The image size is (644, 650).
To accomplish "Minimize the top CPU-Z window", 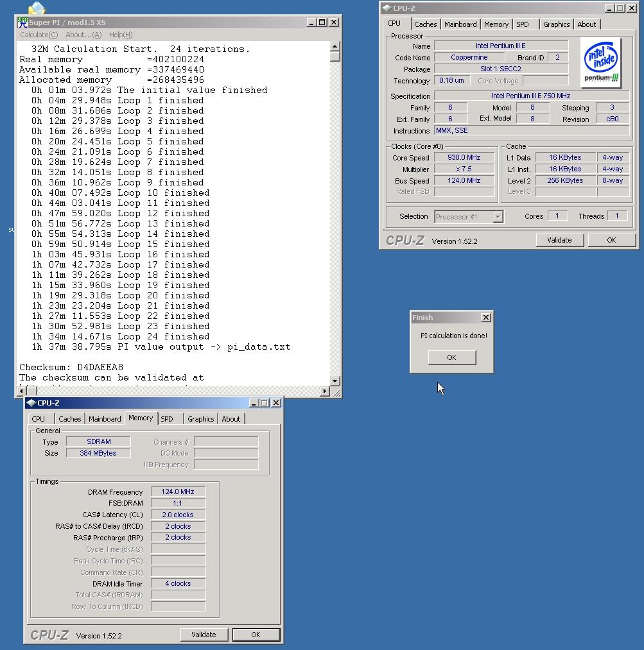I will click(x=609, y=8).
